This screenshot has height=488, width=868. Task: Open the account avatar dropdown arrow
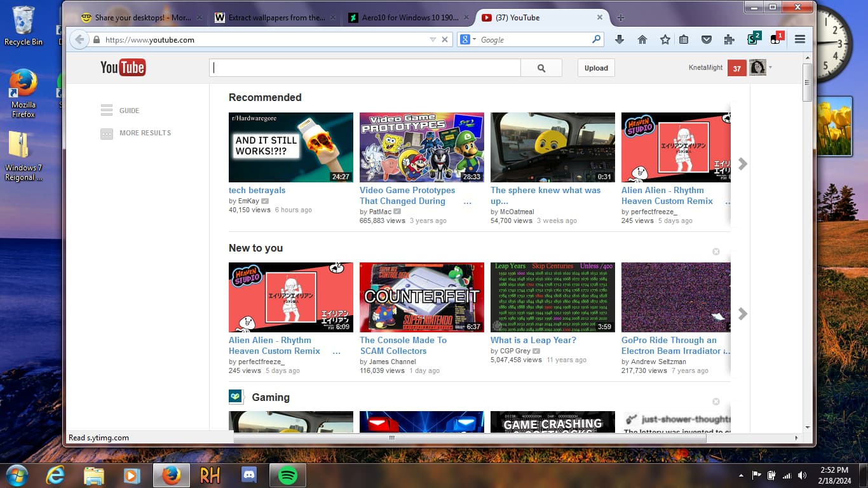(x=771, y=67)
